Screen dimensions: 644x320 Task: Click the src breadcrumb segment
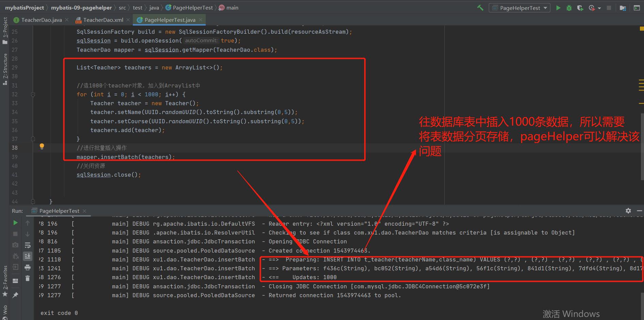122,7
